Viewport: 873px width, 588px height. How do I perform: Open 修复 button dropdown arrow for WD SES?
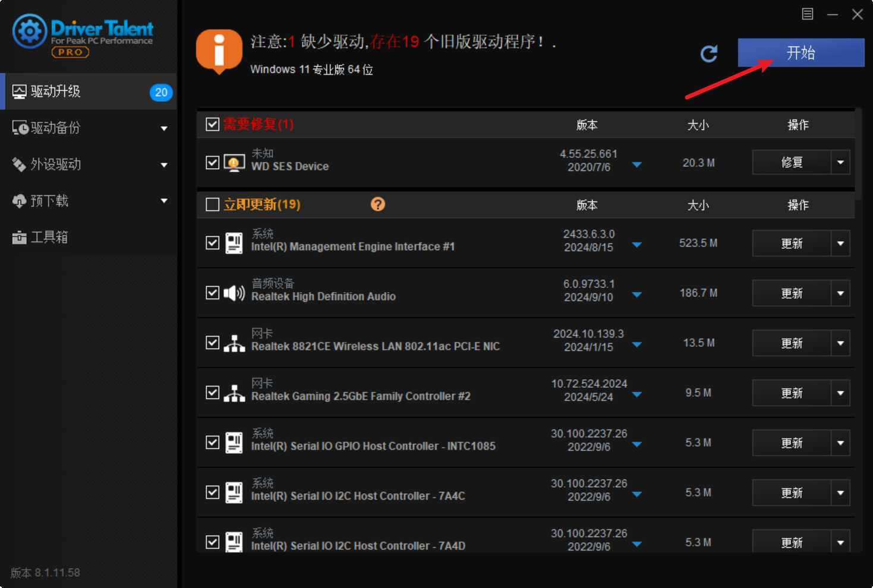(x=840, y=162)
